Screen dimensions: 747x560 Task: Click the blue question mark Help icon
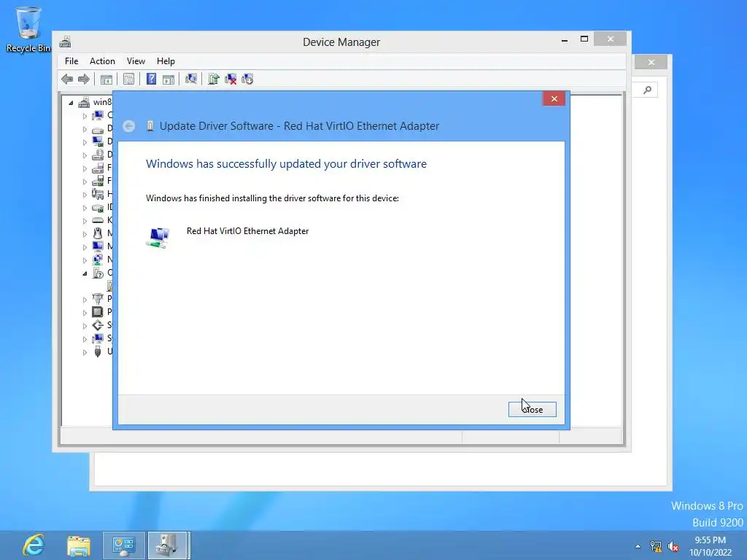[x=151, y=79]
